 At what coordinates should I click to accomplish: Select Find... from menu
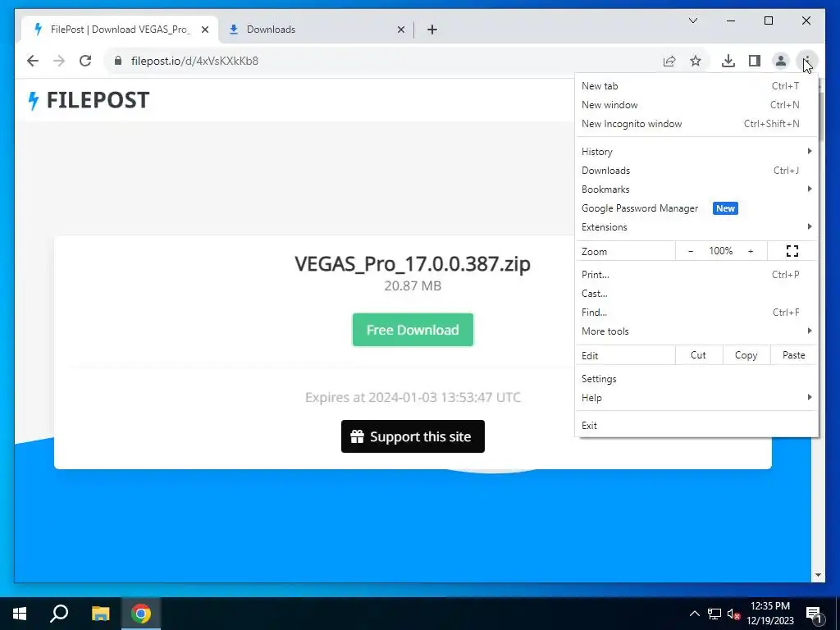coord(696,313)
